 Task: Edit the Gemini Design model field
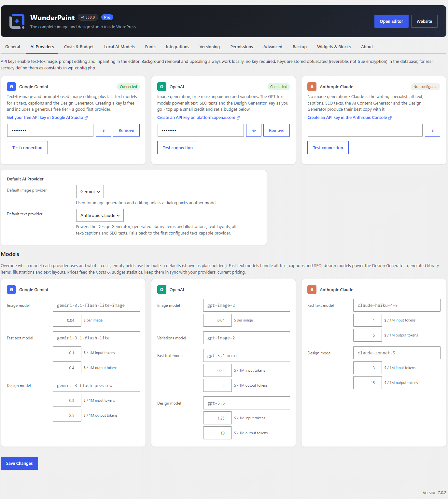click(x=96, y=385)
